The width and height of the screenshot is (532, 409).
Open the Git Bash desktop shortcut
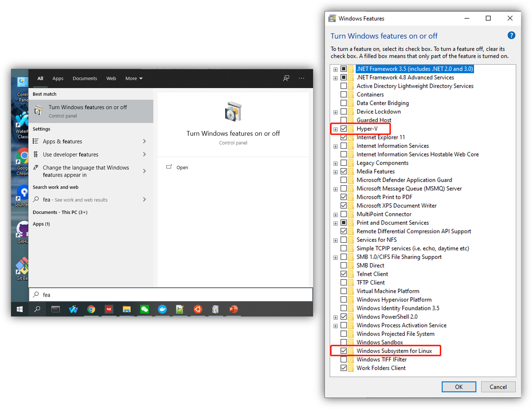point(22,269)
